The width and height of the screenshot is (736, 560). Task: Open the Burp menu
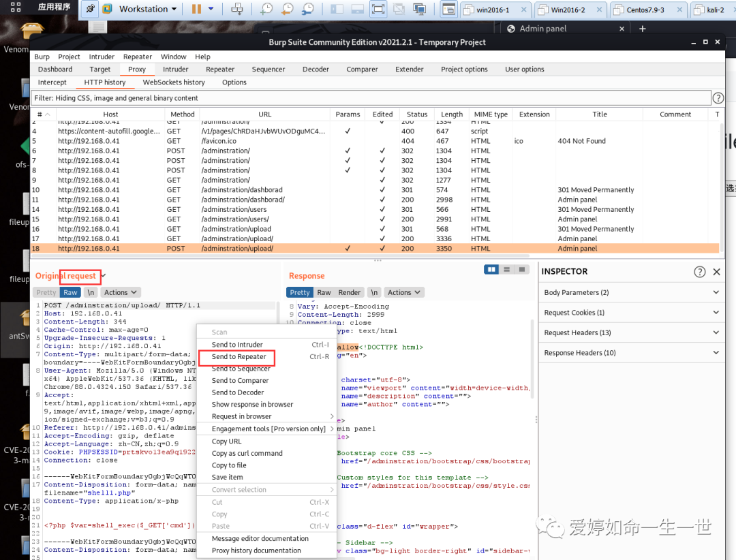[42, 57]
